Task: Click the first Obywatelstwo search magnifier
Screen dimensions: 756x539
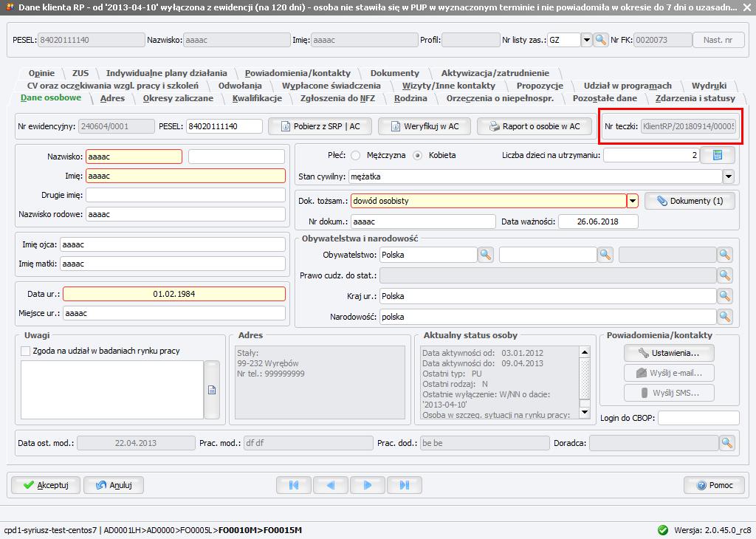Action: pos(486,255)
